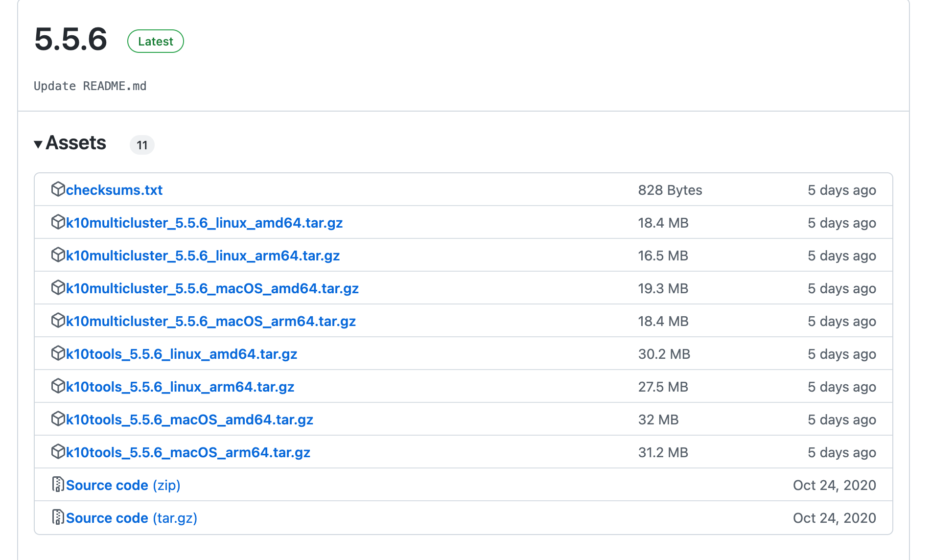This screenshot has width=931, height=560.
Task: Click 5 days ago on checksums.txt row
Action: [842, 190]
